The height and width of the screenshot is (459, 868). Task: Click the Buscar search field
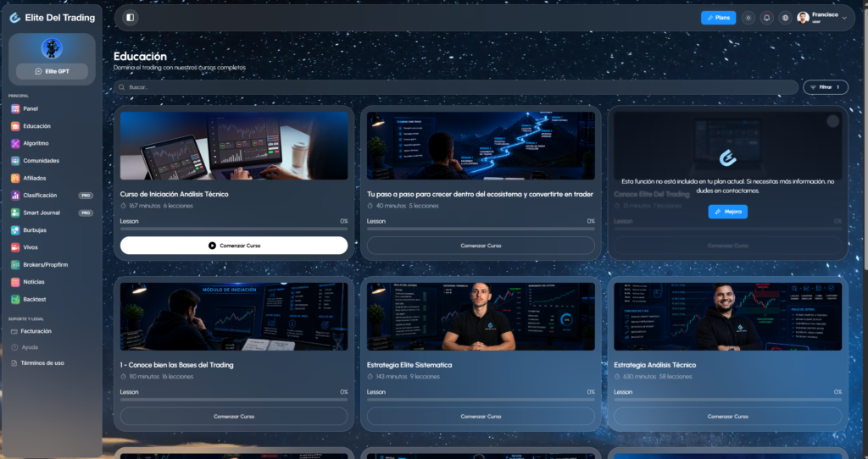455,87
